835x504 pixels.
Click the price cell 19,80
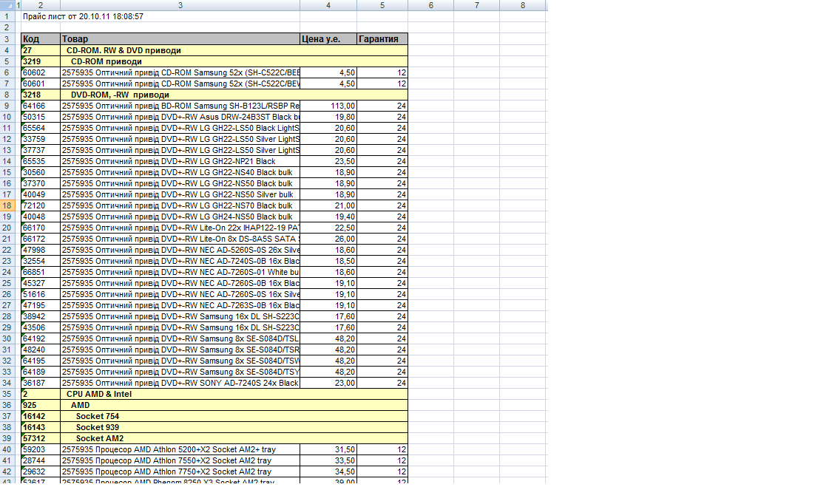click(328, 117)
